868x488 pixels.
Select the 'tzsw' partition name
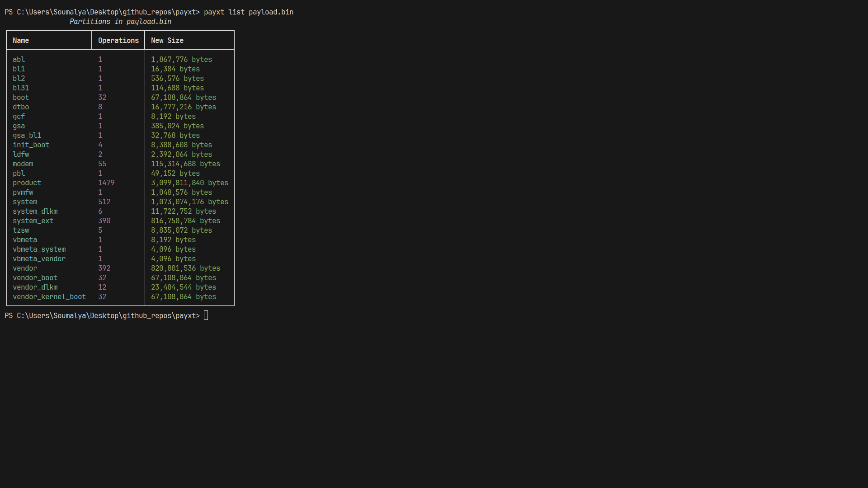coord(21,230)
